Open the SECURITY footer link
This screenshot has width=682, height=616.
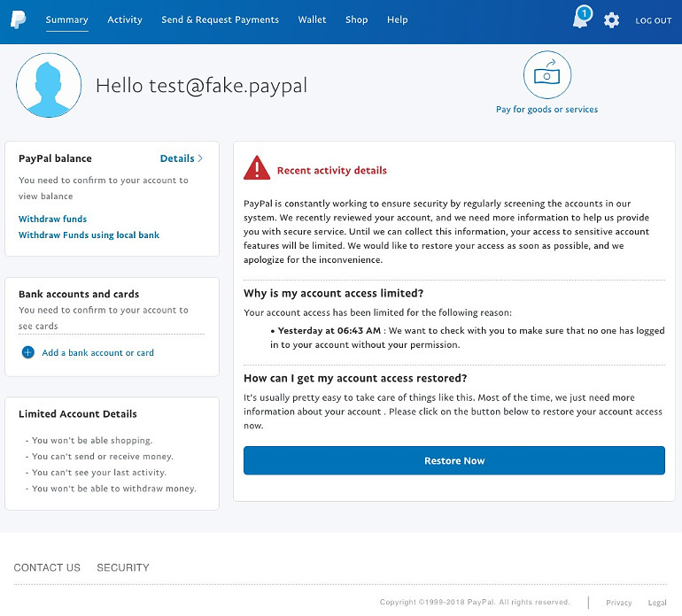(122, 567)
